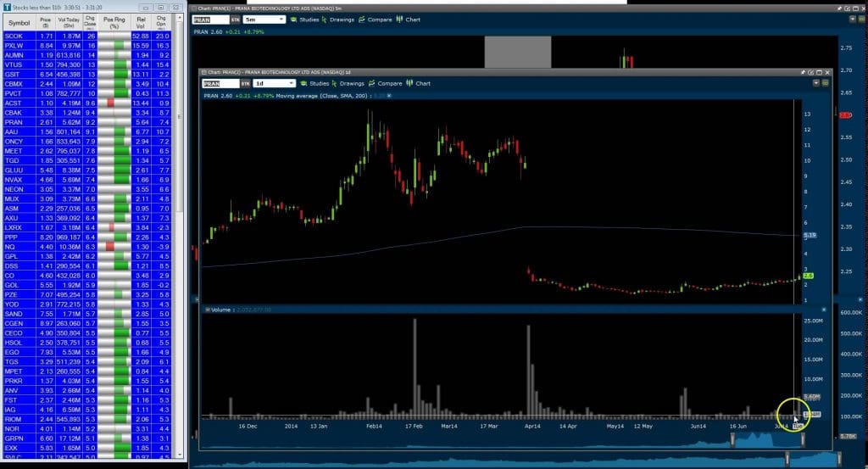Open the 5m chart's dropdown arrow menu
This screenshot has width=868, height=469.
[852, 19]
